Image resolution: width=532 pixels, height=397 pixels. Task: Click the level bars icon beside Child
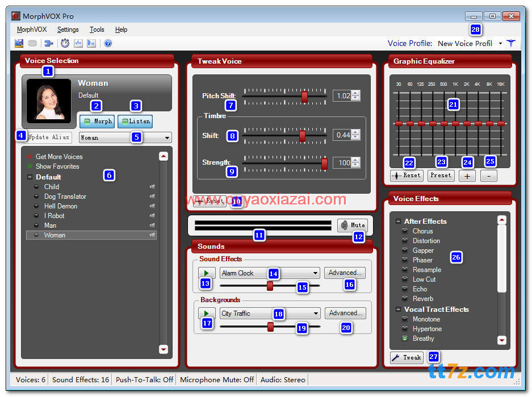(x=152, y=187)
